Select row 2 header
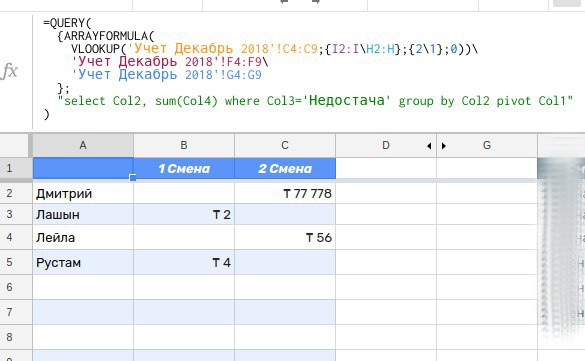 click(16, 193)
